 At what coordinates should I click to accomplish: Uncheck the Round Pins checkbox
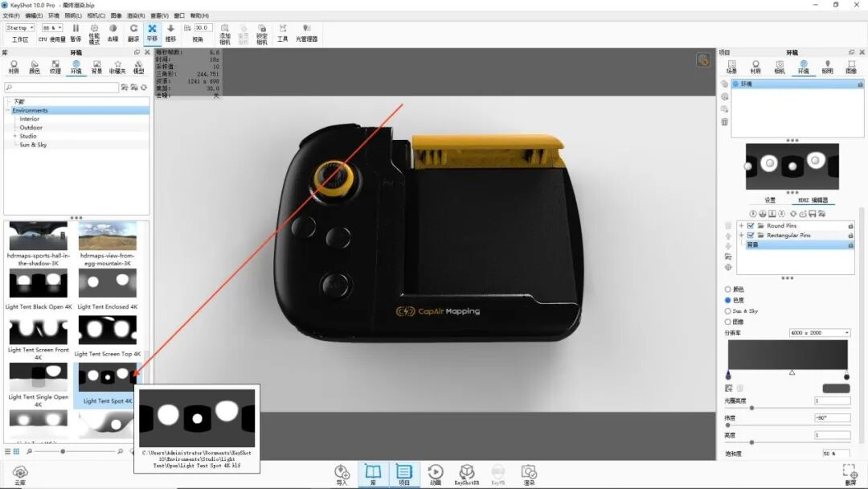pyautogui.click(x=750, y=226)
